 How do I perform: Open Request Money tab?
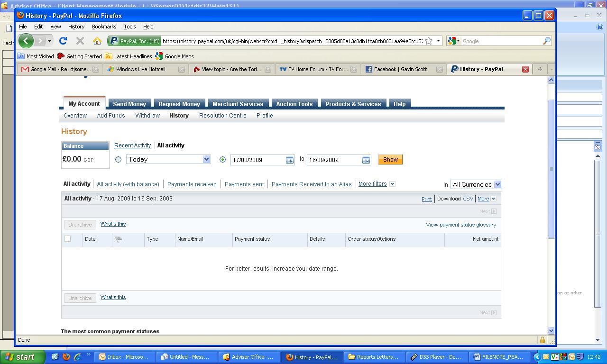(x=179, y=104)
